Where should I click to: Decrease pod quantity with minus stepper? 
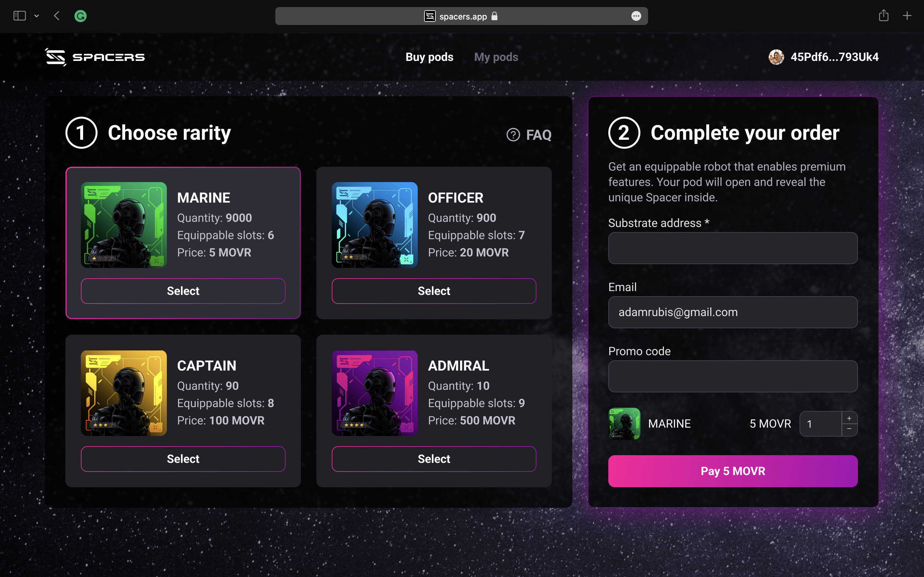tap(849, 429)
